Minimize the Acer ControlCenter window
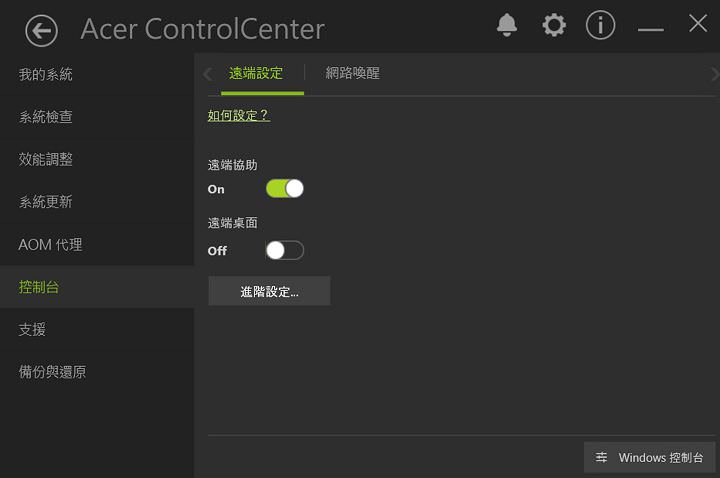Viewport: 720px width, 478px height. coord(651,27)
